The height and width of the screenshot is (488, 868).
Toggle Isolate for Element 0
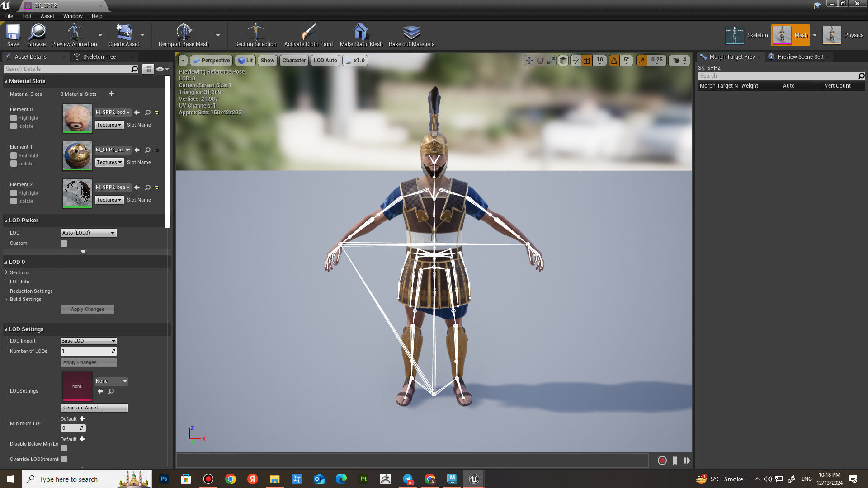tap(14, 127)
